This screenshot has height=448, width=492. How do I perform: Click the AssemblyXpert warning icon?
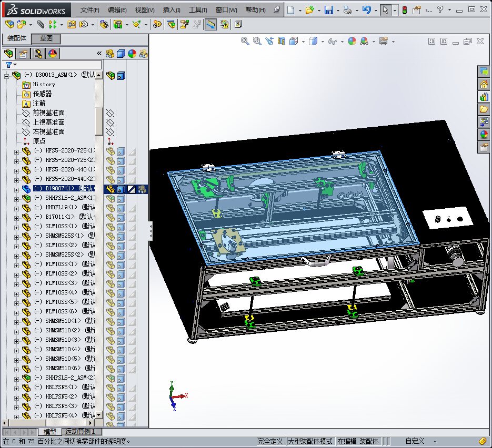click(224, 24)
